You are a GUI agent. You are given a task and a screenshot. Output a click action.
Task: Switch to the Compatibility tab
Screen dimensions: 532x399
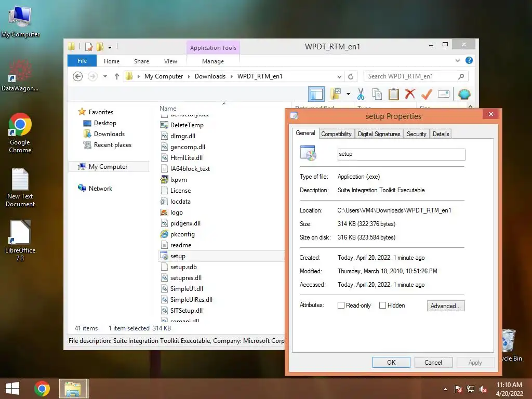click(x=336, y=134)
